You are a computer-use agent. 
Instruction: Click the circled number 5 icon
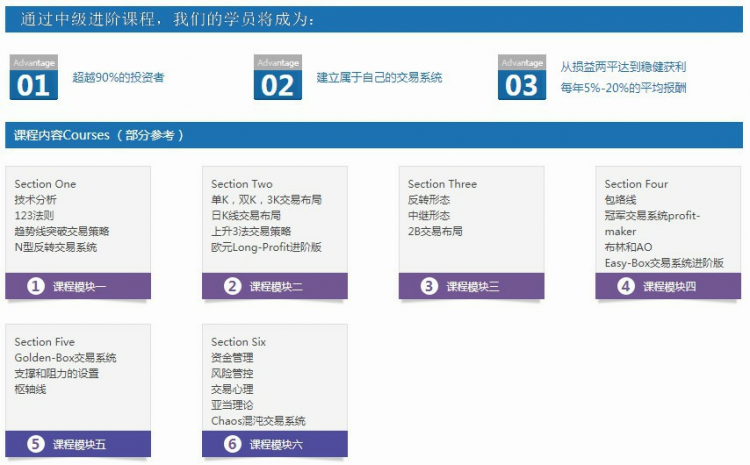tap(36, 444)
